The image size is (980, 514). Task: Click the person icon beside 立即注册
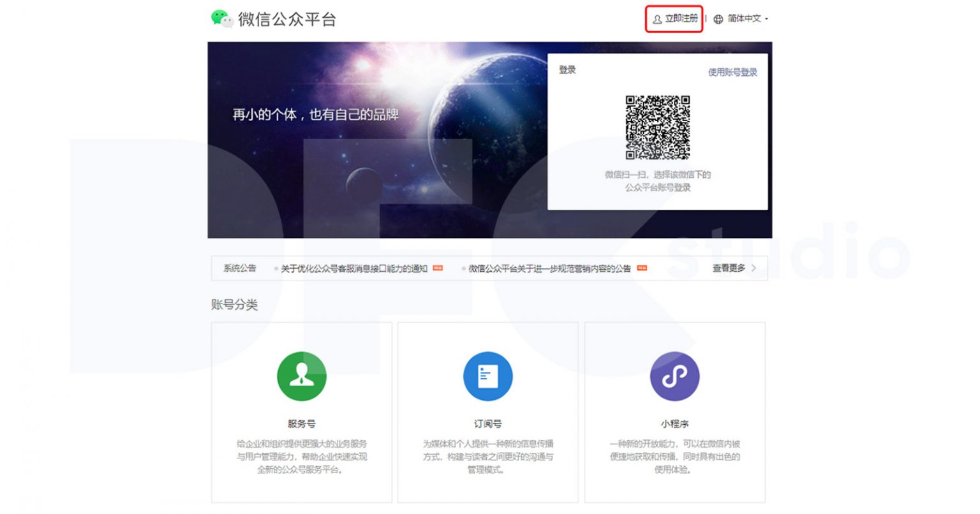(657, 20)
